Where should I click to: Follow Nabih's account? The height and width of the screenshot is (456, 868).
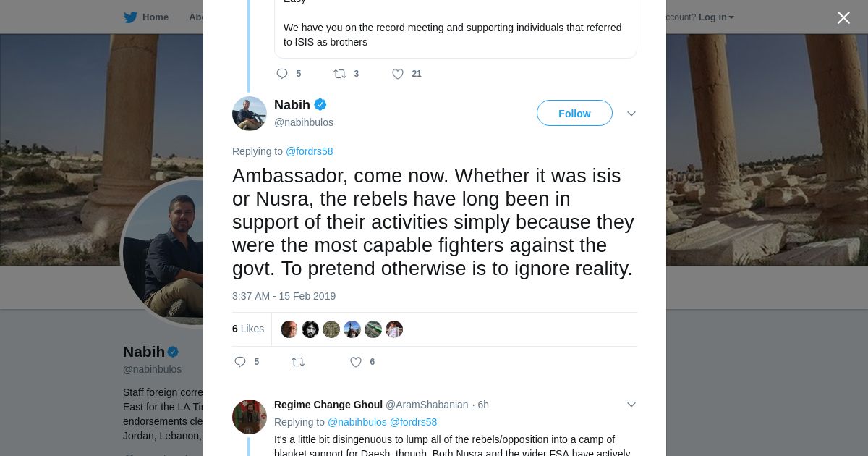(574, 114)
